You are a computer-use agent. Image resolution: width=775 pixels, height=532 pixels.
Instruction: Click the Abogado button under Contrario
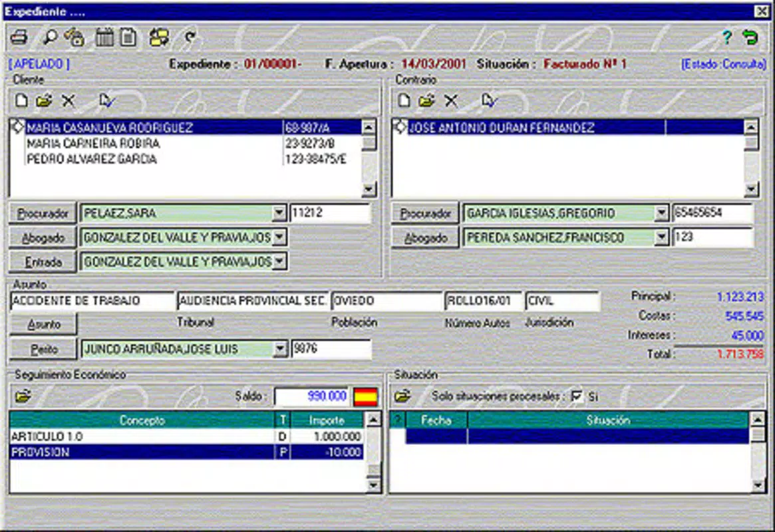[426, 237]
